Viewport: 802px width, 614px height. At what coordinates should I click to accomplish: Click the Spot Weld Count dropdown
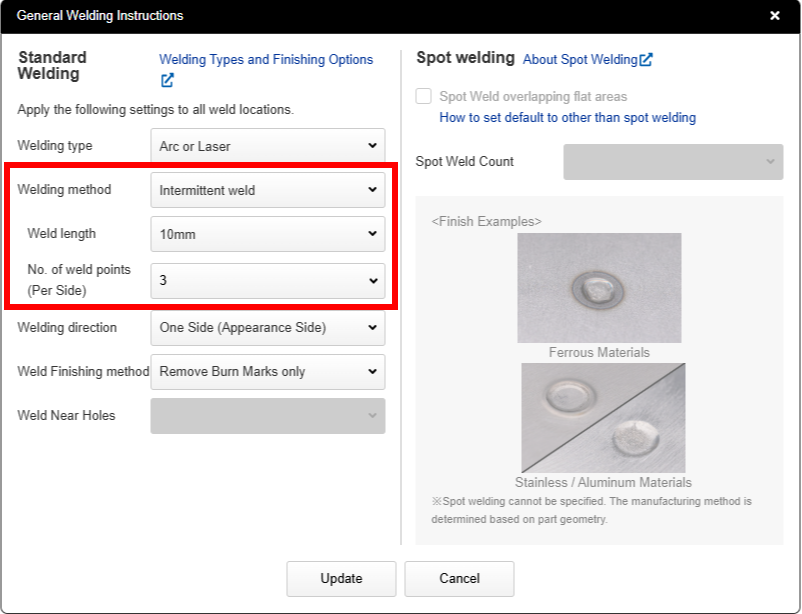pos(672,162)
